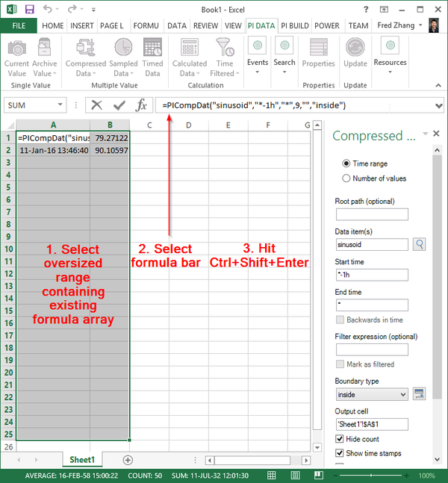Click the Filter expression input field
The height and width of the screenshot is (483, 448).
coord(372,349)
